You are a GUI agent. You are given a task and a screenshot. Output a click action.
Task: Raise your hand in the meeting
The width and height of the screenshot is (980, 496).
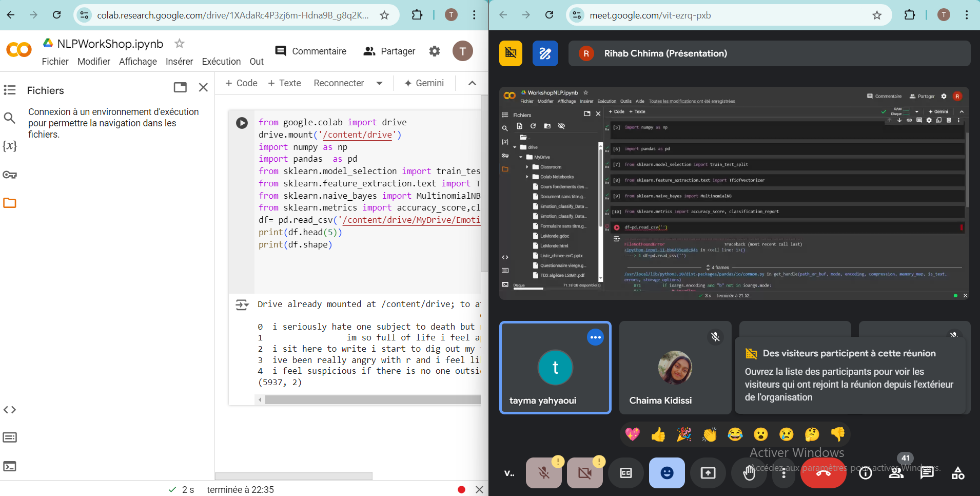[749, 473]
